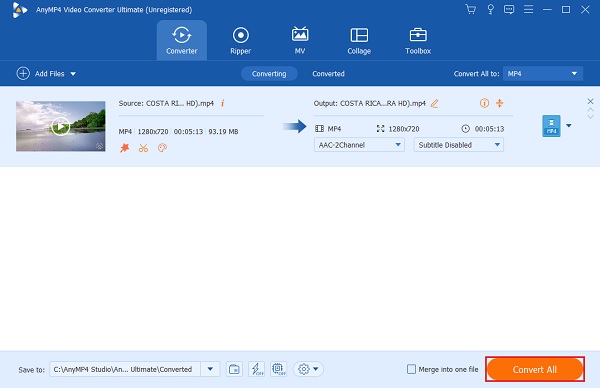Toggle the lightning fast conversion icon
Viewport: 600px width, 388px height.
pyautogui.click(x=256, y=369)
